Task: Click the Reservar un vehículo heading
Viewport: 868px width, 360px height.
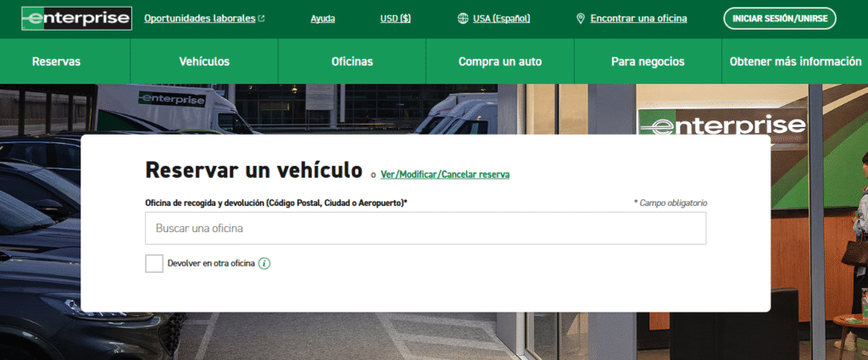Action: coord(253,169)
